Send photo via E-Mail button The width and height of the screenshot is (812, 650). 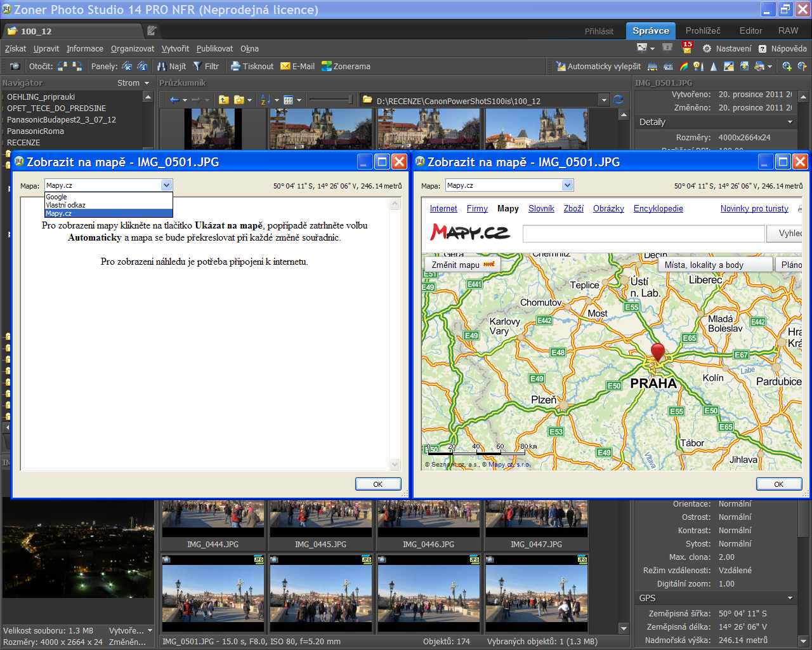pyautogui.click(x=298, y=66)
